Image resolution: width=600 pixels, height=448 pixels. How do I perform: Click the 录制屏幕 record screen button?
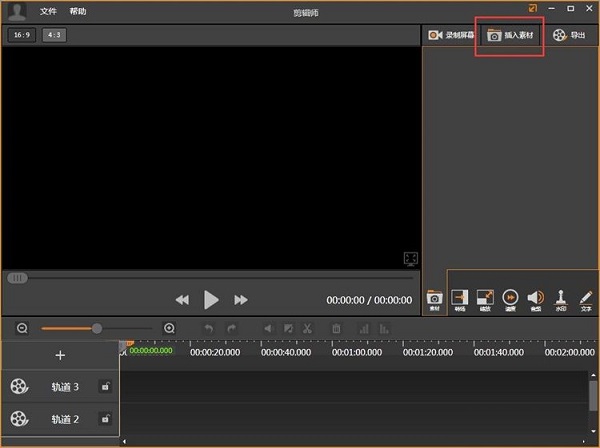point(452,35)
